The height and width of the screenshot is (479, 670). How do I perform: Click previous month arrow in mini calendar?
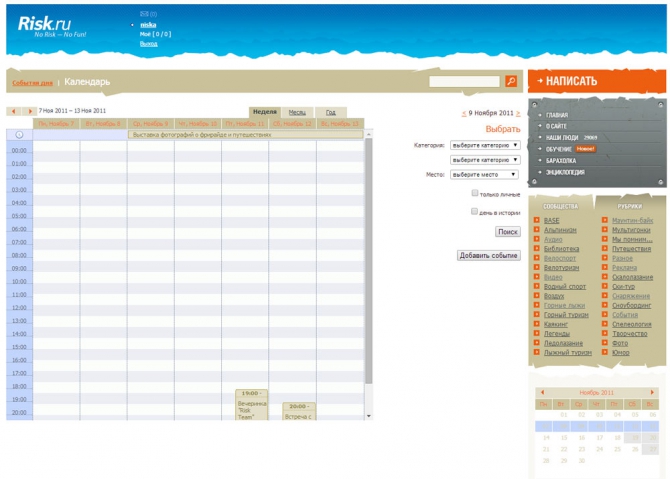(542, 393)
